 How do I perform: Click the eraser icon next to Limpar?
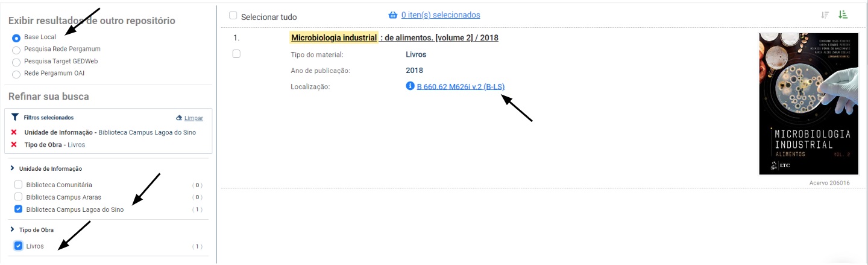[x=179, y=118]
